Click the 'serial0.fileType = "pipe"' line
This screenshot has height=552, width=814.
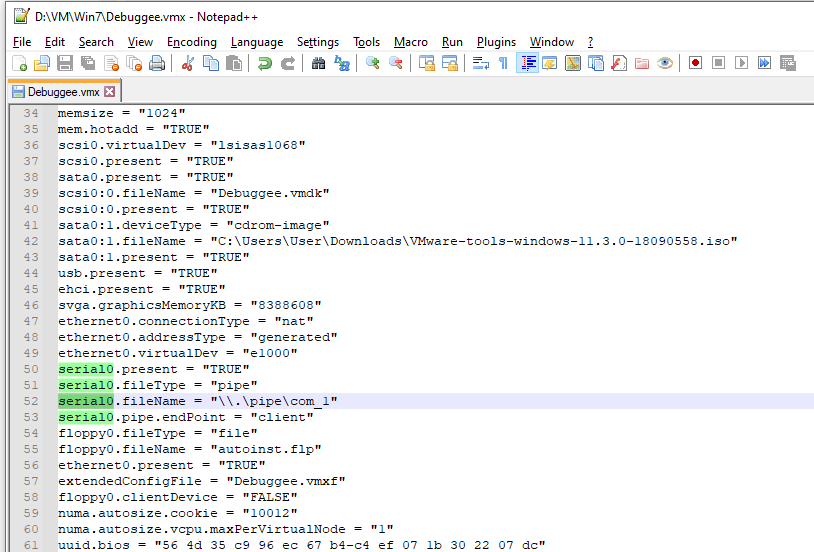[x=157, y=385]
